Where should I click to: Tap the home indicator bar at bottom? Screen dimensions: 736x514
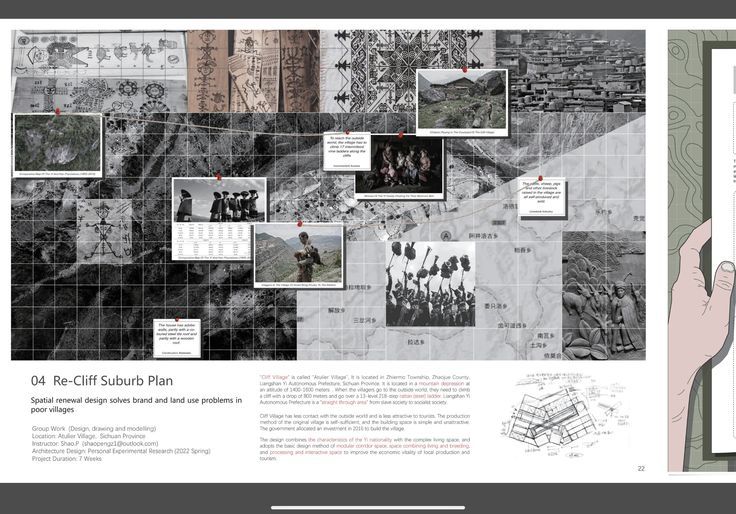pos(367,505)
